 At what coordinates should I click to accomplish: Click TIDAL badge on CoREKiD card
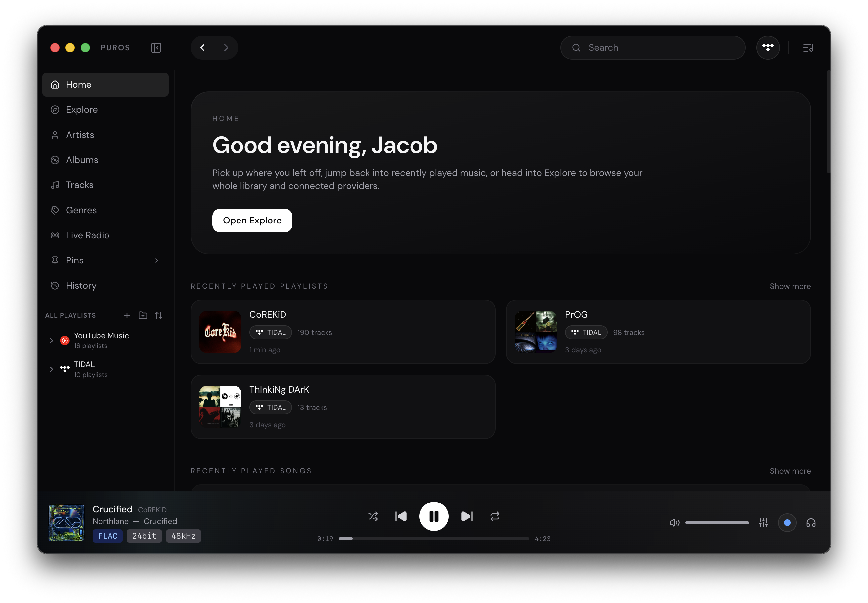pos(271,332)
